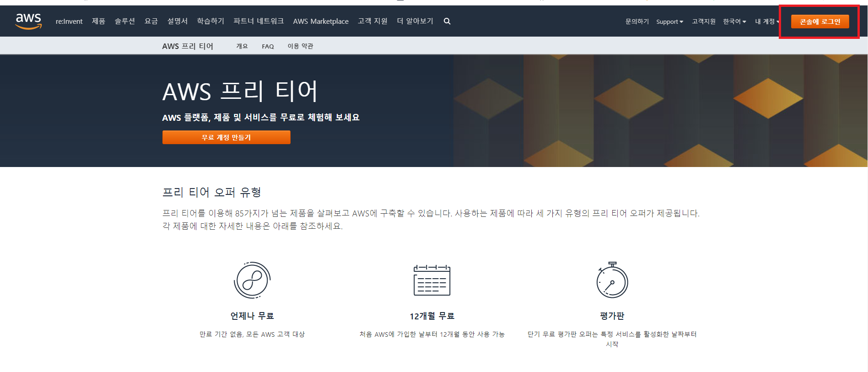Switch to the FAQ tab
This screenshot has height=372, width=868.
point(268,46)
